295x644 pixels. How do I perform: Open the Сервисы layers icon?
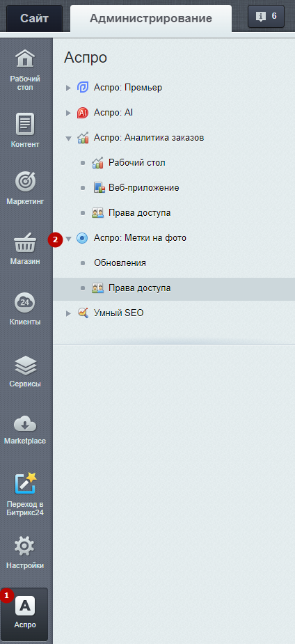click(x=26, y=365)
